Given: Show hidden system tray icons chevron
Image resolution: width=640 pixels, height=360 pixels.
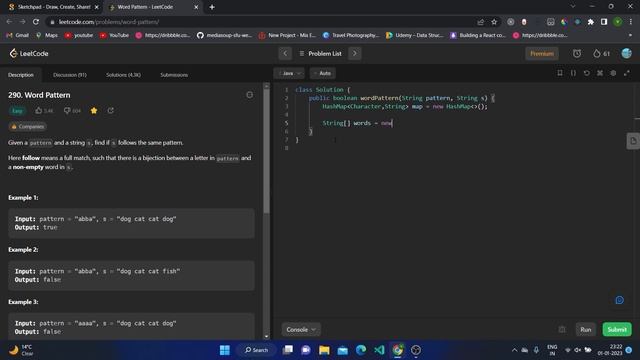Looking at the screenshot, I should [x=514, y=350].
